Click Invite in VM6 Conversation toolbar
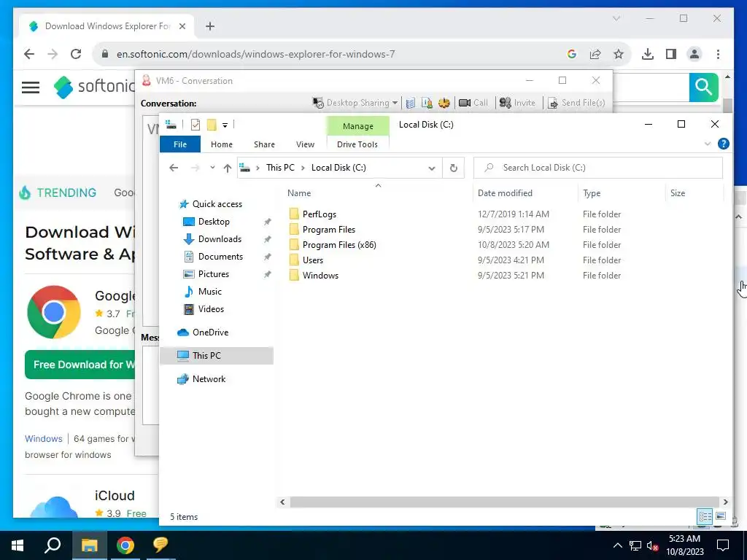Viewport: 747px width, 560px height. tap(517, 103)
